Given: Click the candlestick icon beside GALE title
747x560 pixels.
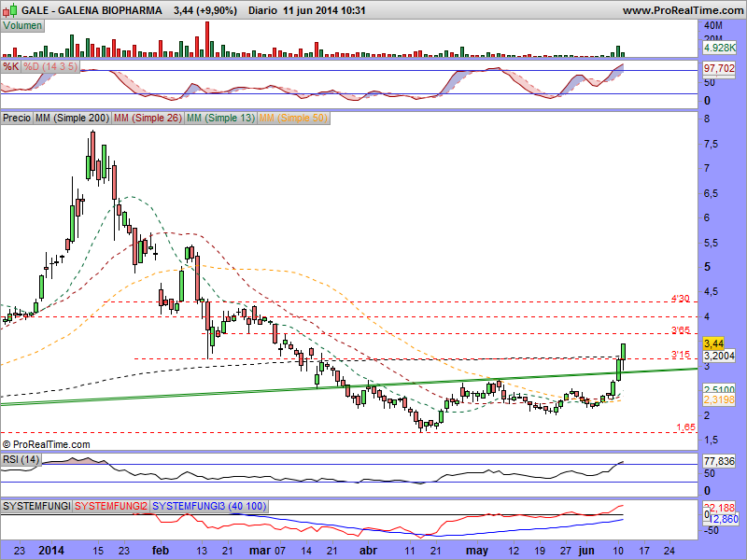Looking at the screenshot, I should point(9,9).
